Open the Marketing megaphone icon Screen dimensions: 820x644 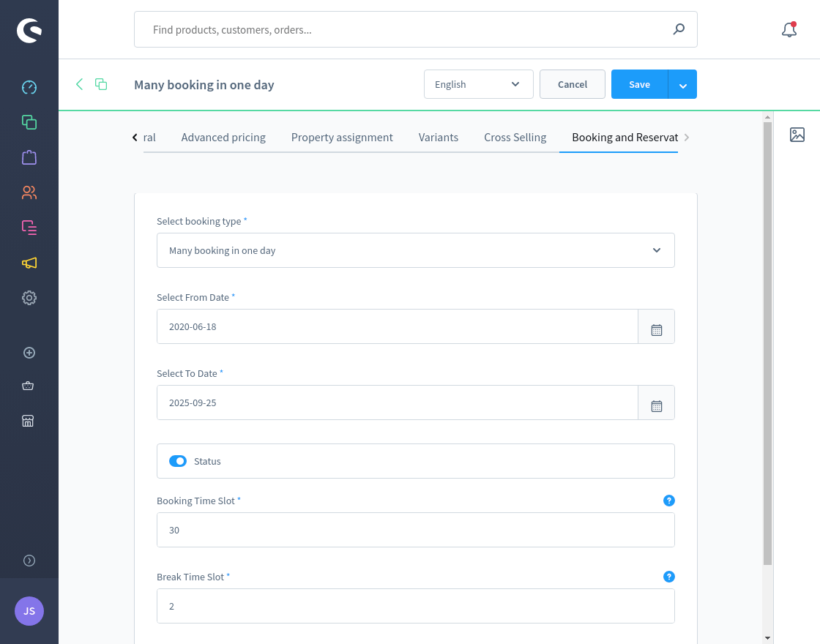29,263
